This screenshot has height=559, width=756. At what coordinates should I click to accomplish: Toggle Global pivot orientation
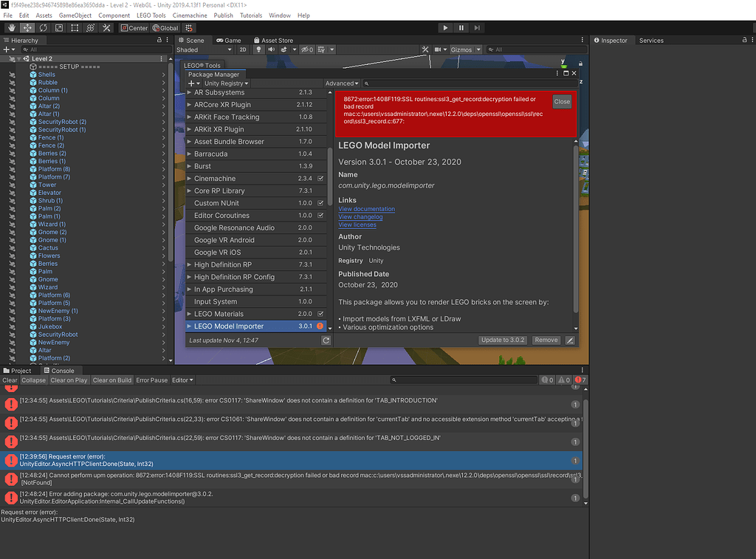(x=165, y=28)
